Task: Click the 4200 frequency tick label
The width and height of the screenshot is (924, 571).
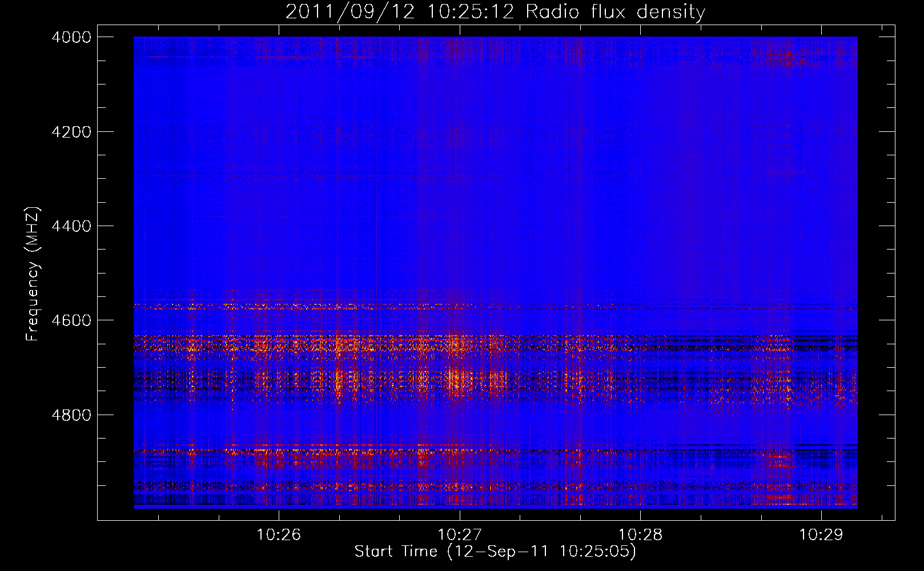Action: [x=71, y=132]
